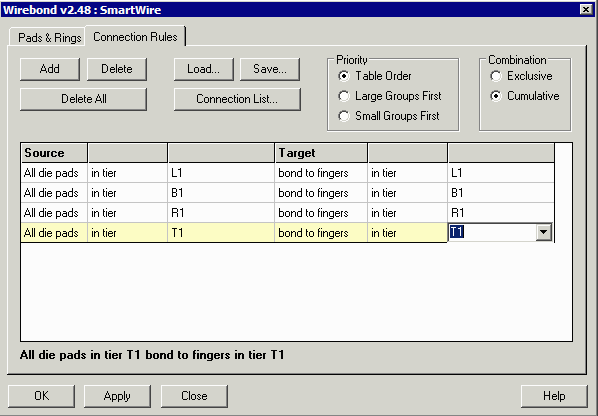Open the T1 target tier dropdown arrow
The width and height of the screenshot is (598, 416).
click(543, 232)
